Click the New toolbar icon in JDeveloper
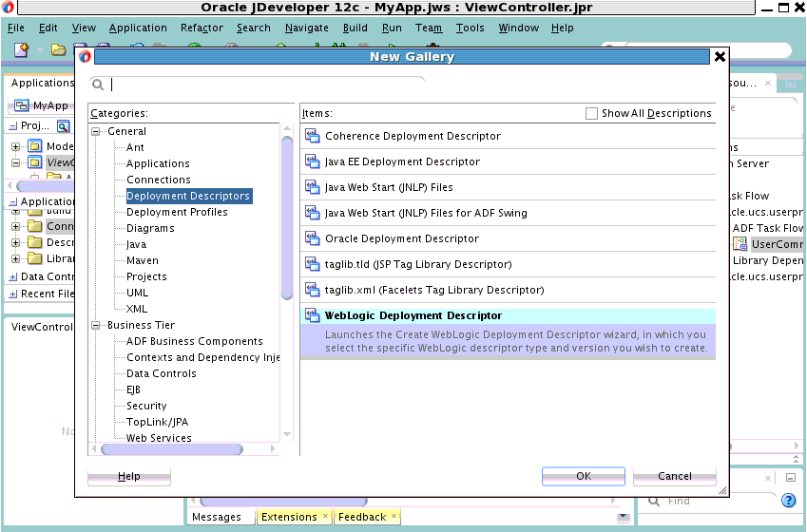 [x=22, y=50]
